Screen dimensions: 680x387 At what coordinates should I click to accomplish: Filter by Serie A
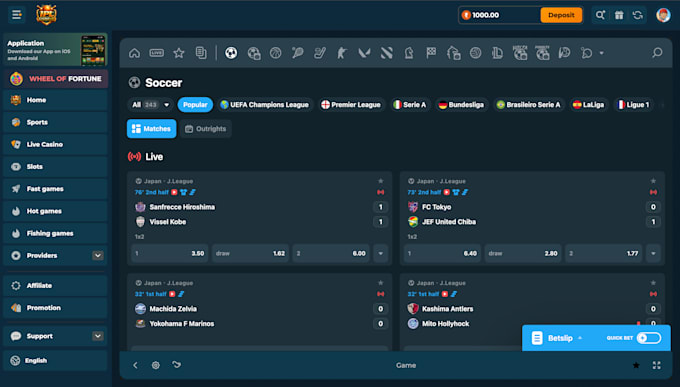click(x=410, y=105)
